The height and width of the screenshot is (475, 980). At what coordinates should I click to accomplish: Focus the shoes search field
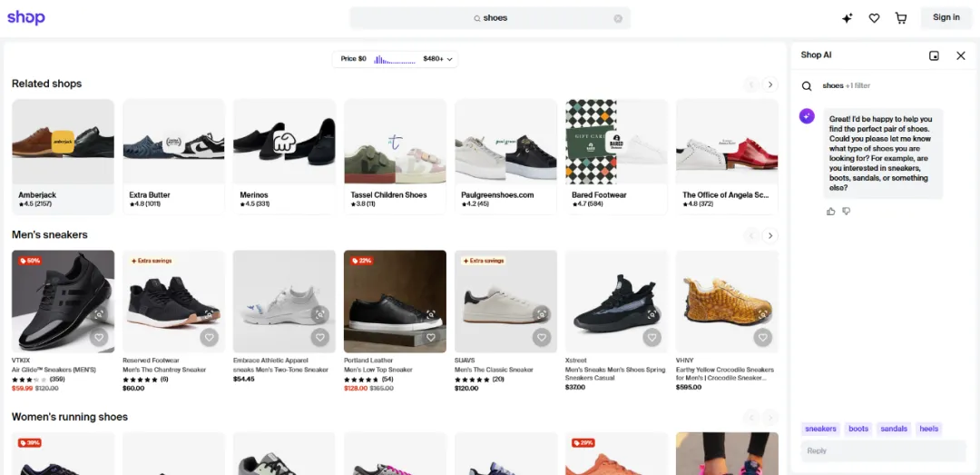[x=490, y=18]
